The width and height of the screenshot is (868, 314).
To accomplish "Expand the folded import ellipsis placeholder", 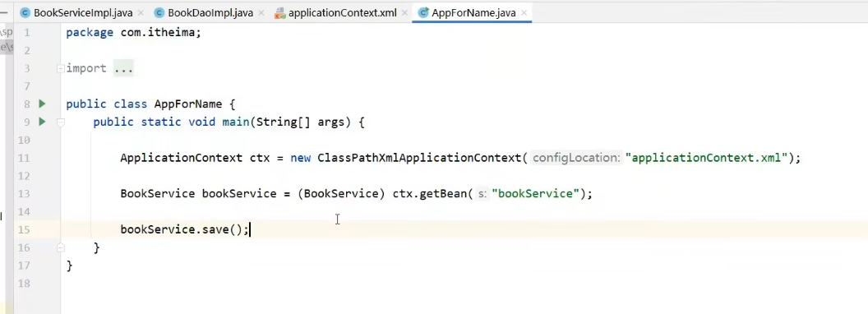I will tap(123, 68).
